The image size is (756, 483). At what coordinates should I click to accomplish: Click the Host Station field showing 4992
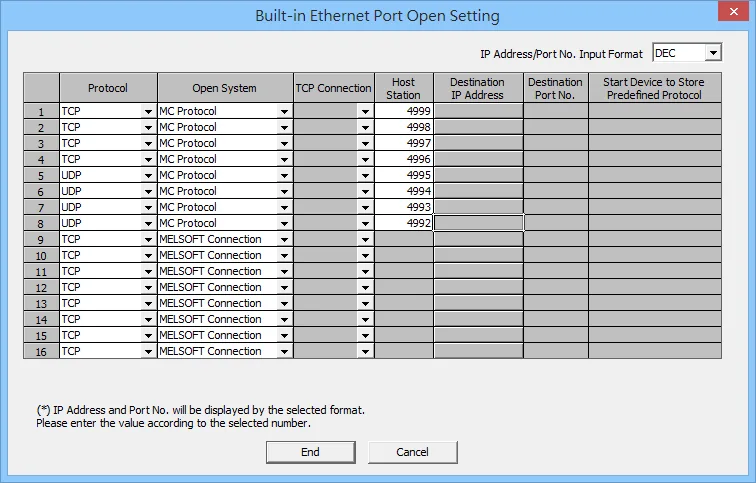tap(404, 223)
